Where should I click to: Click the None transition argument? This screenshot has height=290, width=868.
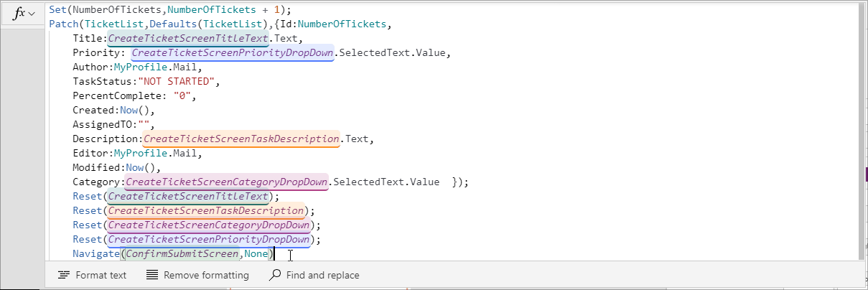coord(256,253)
